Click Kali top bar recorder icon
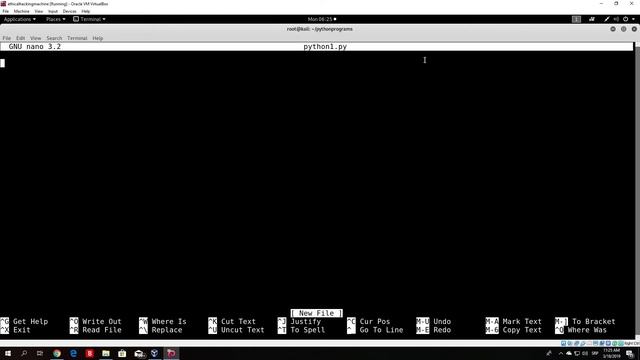This screenshot has width=640, height=360. pyautogui.click(x=591, y=19)
